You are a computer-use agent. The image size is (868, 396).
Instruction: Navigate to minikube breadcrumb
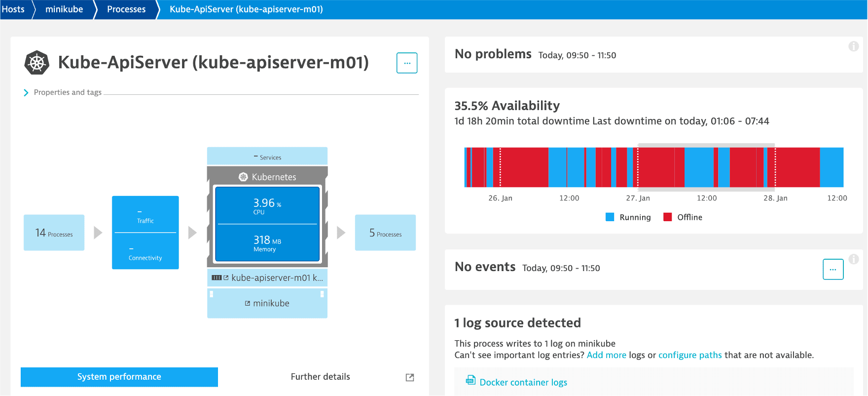point(64,9)
